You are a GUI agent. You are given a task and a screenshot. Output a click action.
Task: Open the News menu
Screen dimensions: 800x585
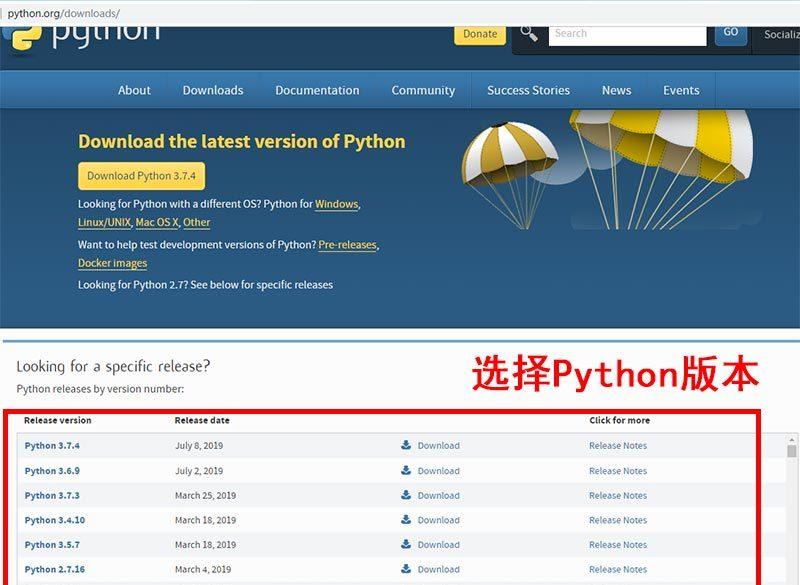[616, 90]
